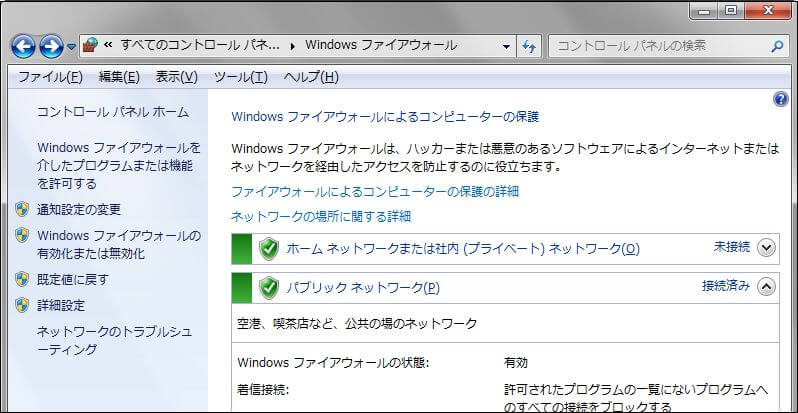Click 通知設定の変更 link
This screenshot has height=413, width=798.
click(x=79, y=210)
